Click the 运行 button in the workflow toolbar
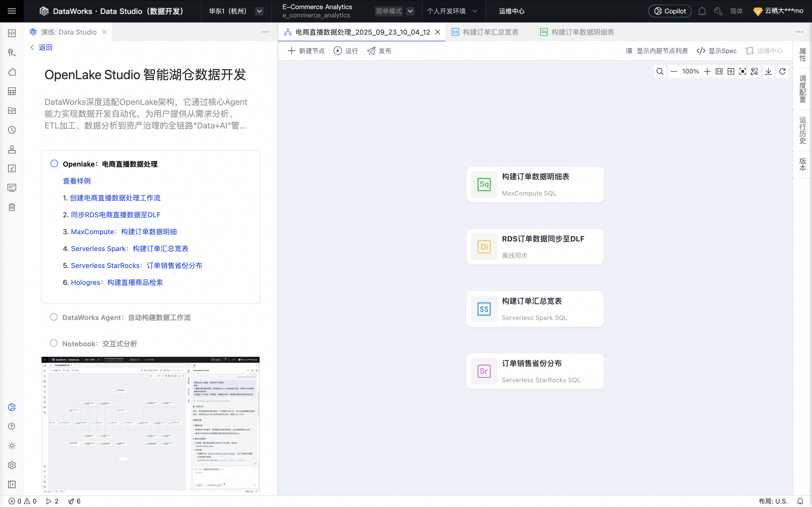Image resolution: width=812 pixels, height=507 pixels. click(x=346, y=51)
